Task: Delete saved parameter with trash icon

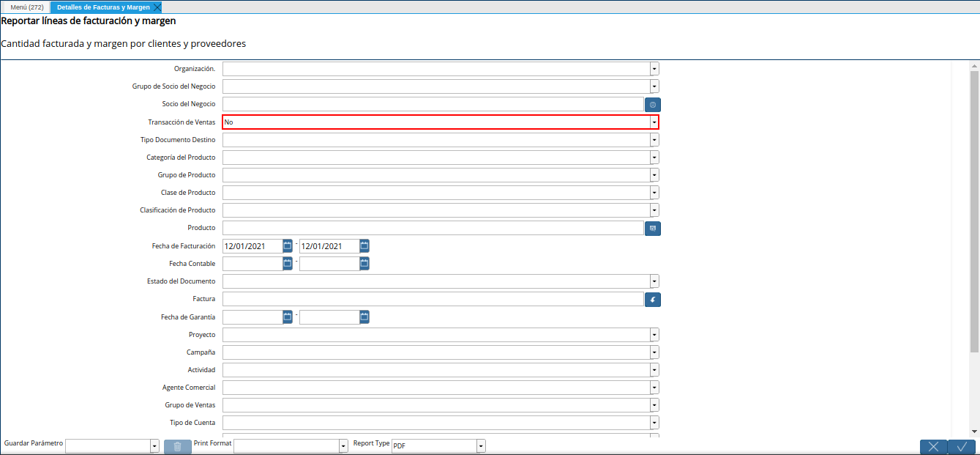Action: 178,446
